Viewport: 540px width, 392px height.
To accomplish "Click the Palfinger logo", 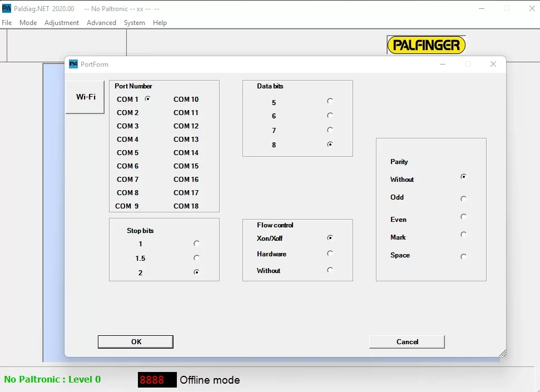I will pos(426,45).
